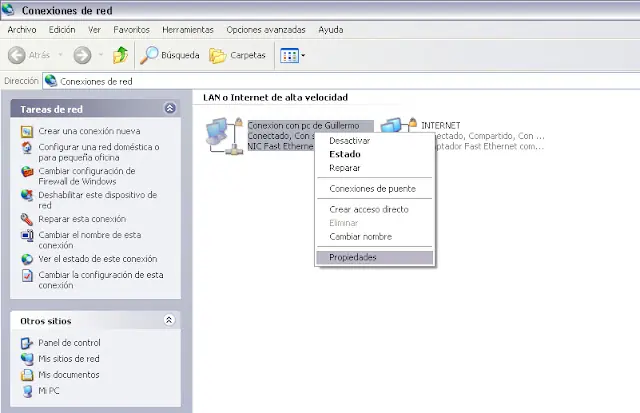Viewport: 640px width, 413px height.
Task: Choose 'Crear acceso directo' in context menu
Action: pyautogui.click(x=375, y=209)
